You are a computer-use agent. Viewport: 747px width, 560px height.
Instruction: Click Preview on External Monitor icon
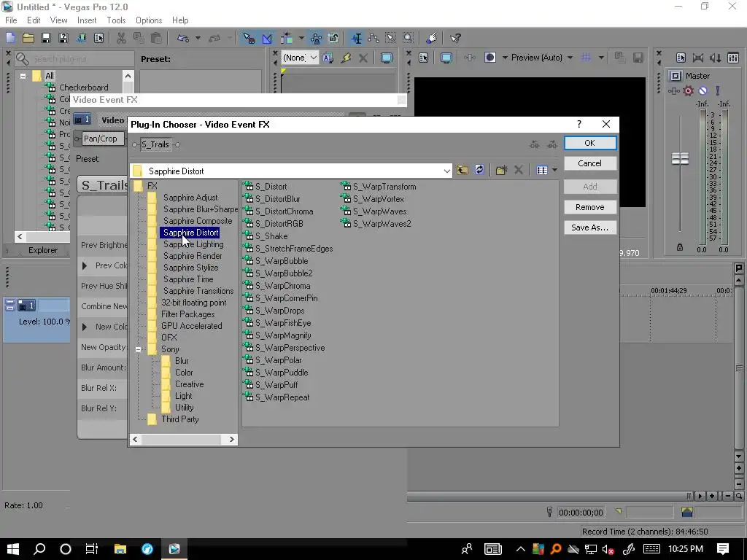tap(446, 58)
